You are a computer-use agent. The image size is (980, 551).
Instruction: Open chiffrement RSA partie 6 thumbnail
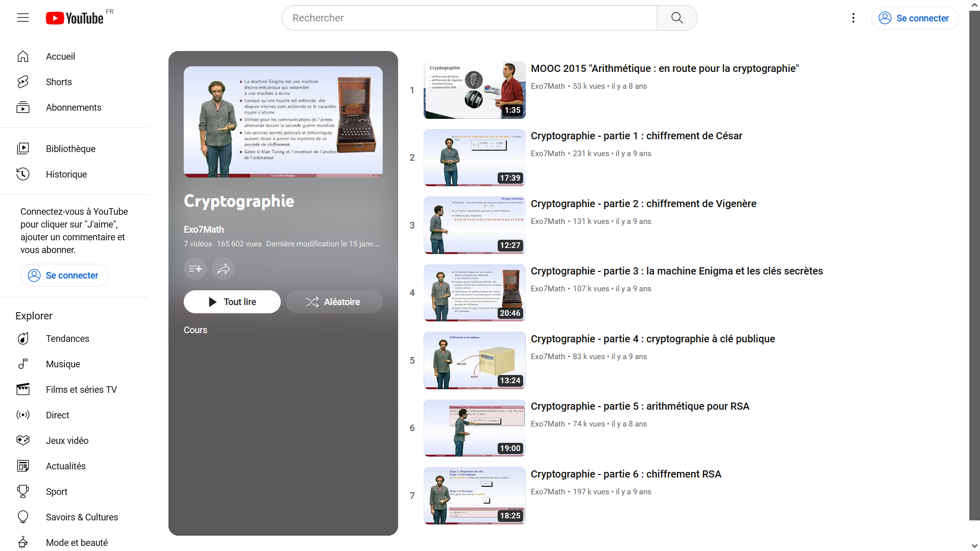475,495
